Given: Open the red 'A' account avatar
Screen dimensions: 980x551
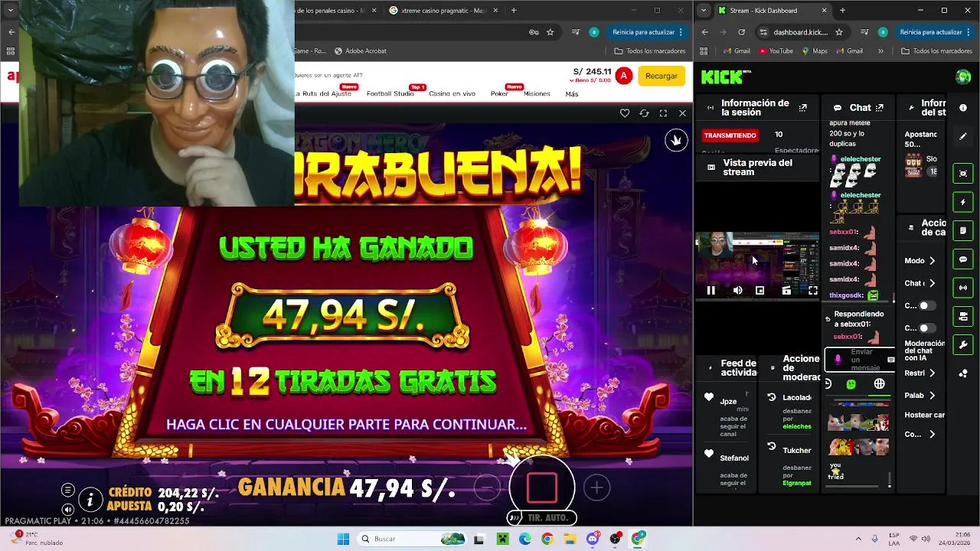Looking at the screenshot, I should (x=624, y=76).
